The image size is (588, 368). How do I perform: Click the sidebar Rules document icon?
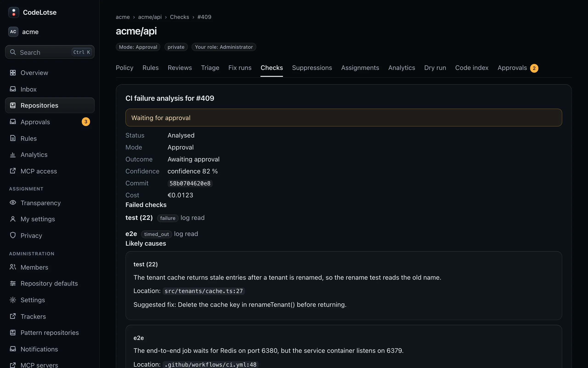point(13,138)
